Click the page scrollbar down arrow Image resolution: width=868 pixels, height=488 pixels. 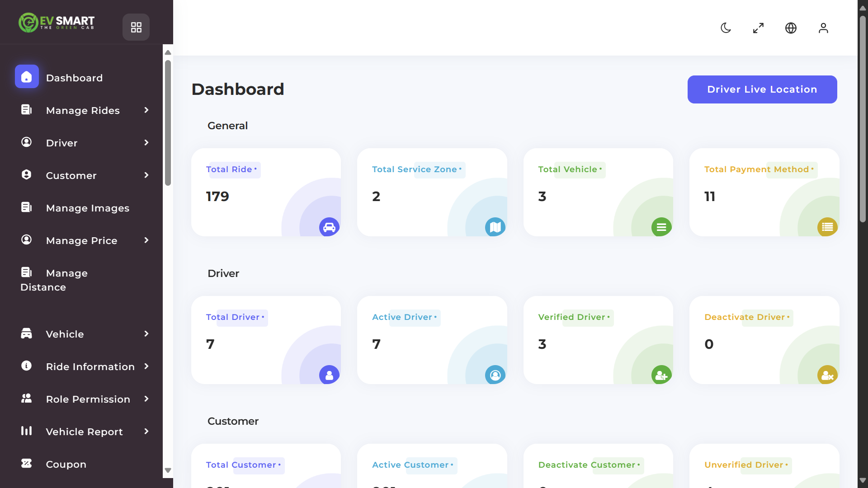[863, 480]
